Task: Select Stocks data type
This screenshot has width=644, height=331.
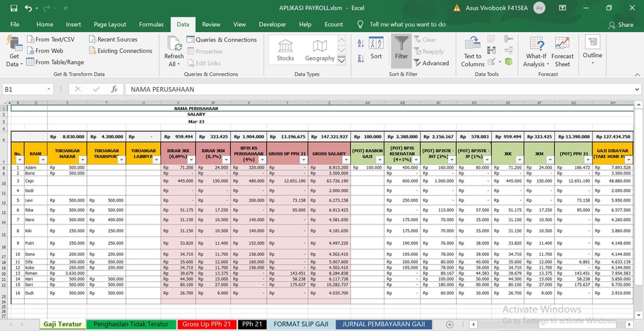Action: click(285, 50)
